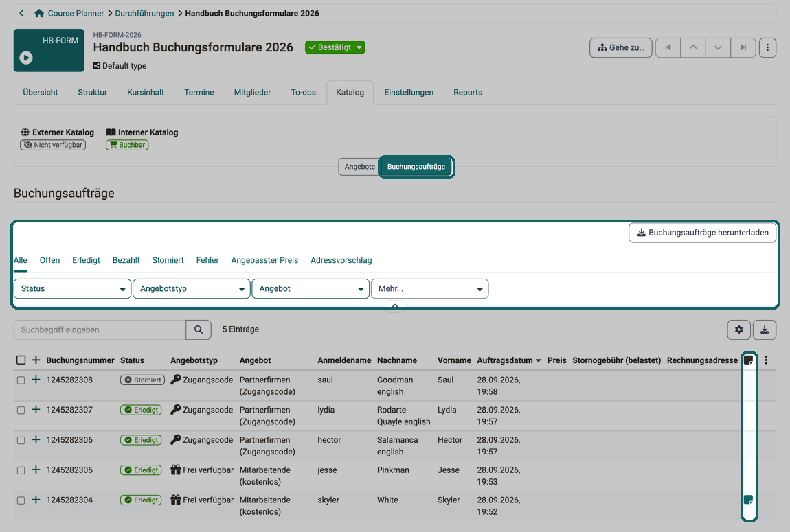Toggle the select-all checkbox in table header
The image size is (790, 532).
(x=21, y=360)
